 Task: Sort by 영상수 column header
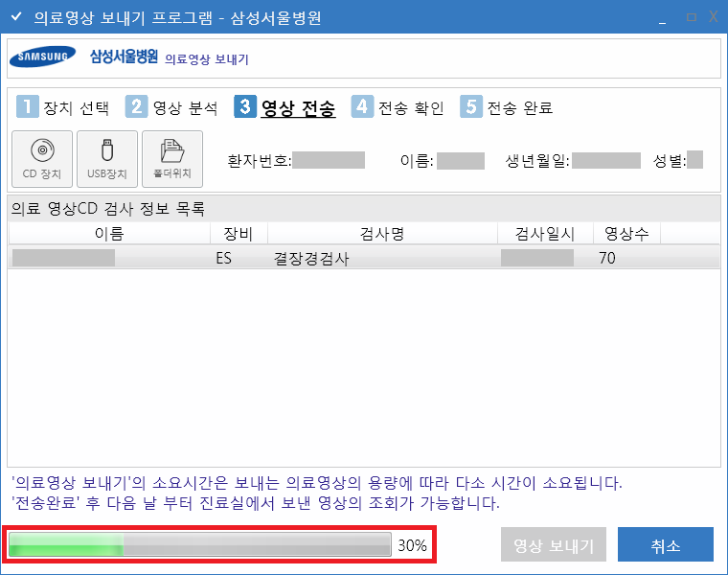pyautogui.click(x=626, y=233)
